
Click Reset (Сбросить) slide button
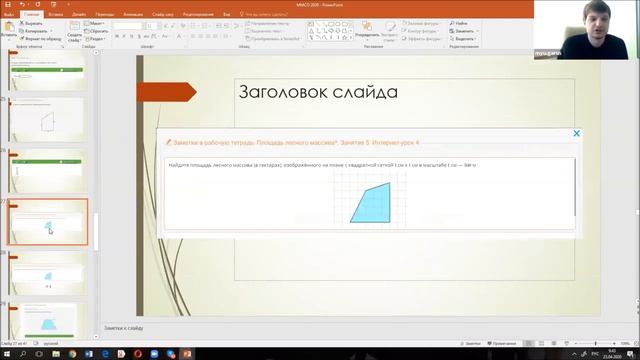tap(96, 31)
